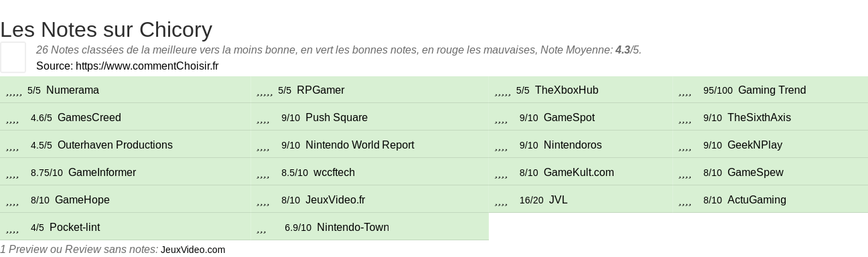The height and width of the screenshot is (257, 868).
Task: Open the commentChoisir.fr source link
Action: (147, 66)
